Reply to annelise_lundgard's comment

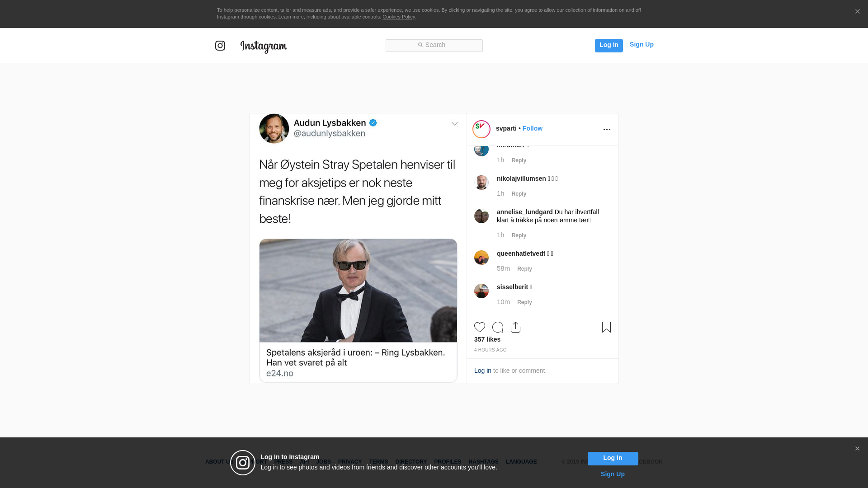click(519, 235)
